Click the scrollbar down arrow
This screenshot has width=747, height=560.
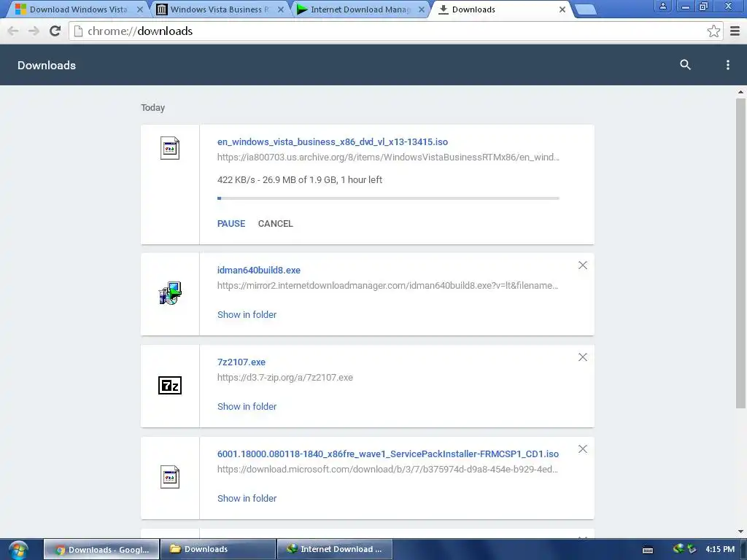(x=740, y=532)
